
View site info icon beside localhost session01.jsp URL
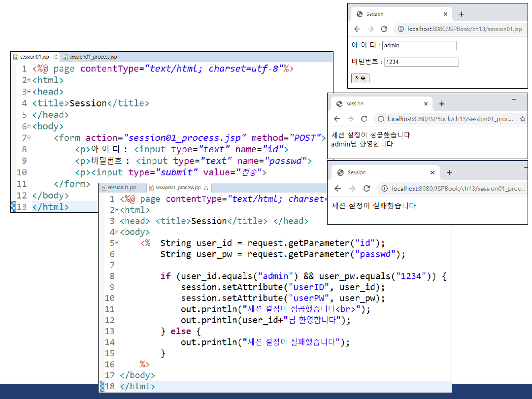point(401,29)
